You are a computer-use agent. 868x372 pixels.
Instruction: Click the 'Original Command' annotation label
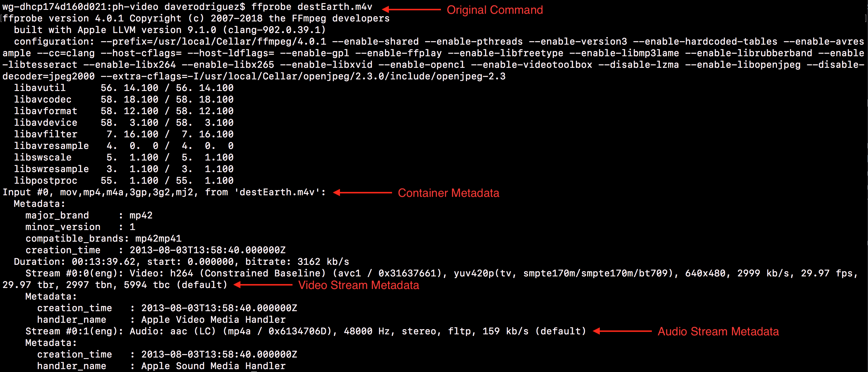click(x=495, y=10)
